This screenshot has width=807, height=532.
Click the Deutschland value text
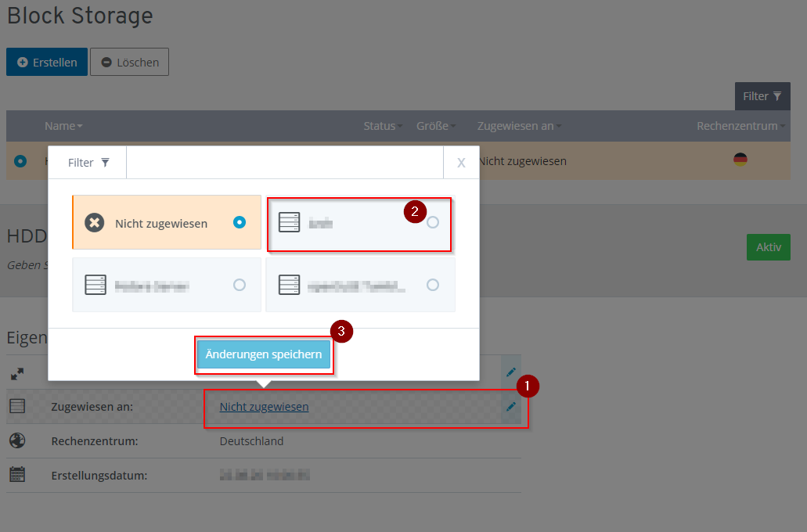[252, 441]
